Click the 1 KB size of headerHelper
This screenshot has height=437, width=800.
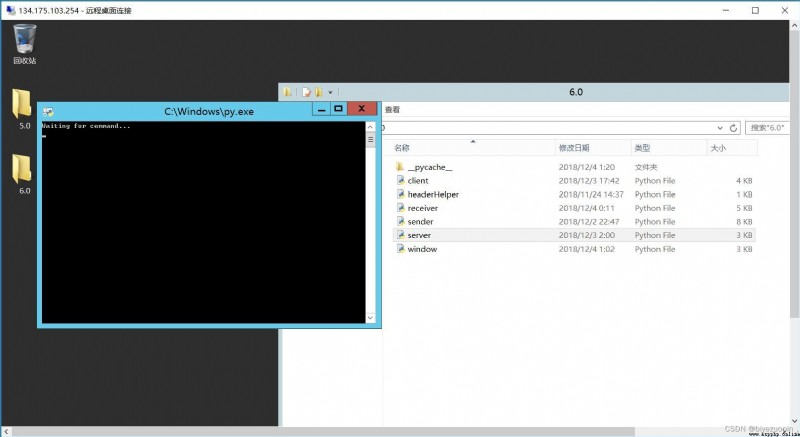744,194
